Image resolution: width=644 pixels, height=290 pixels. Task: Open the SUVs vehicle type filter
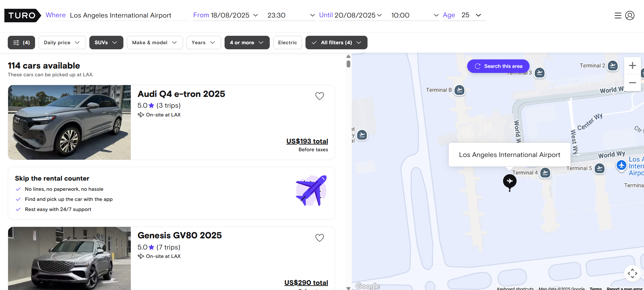coord(106,43)
